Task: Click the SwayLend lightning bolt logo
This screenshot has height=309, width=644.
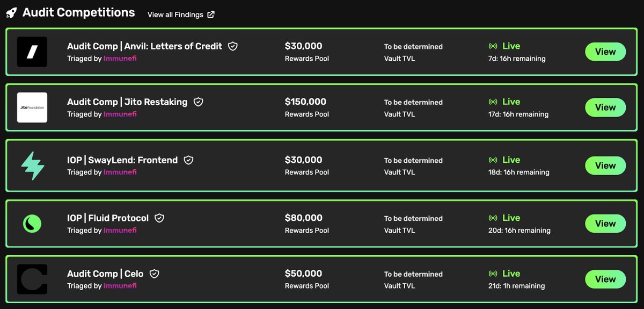Action: click(32, 166)
